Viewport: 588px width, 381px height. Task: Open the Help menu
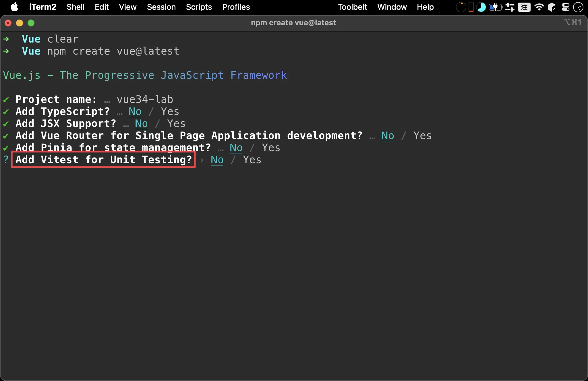[425, 7]
